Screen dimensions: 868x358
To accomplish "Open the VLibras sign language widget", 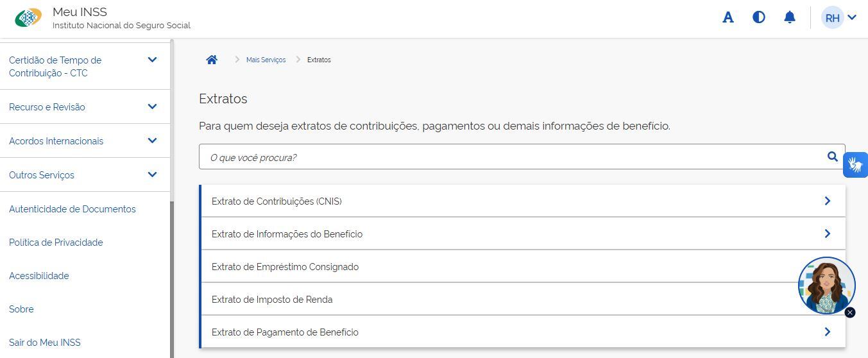I will click(855, 165).
